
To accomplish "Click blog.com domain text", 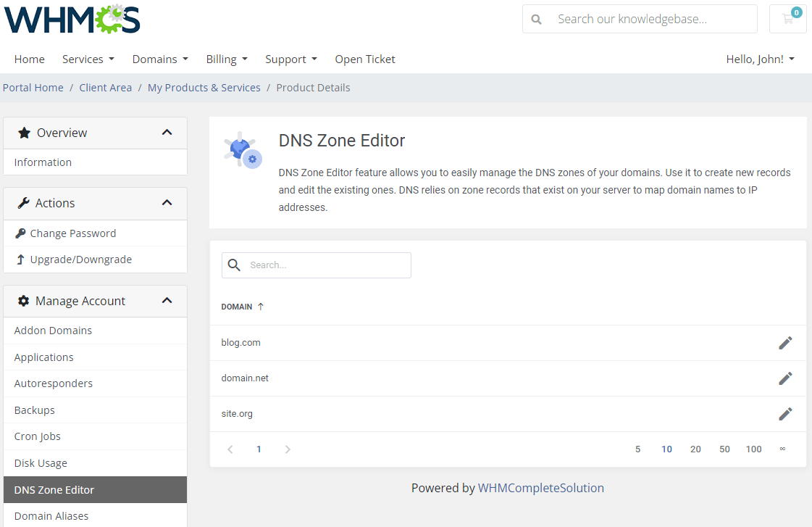I will tap(240, 343).
